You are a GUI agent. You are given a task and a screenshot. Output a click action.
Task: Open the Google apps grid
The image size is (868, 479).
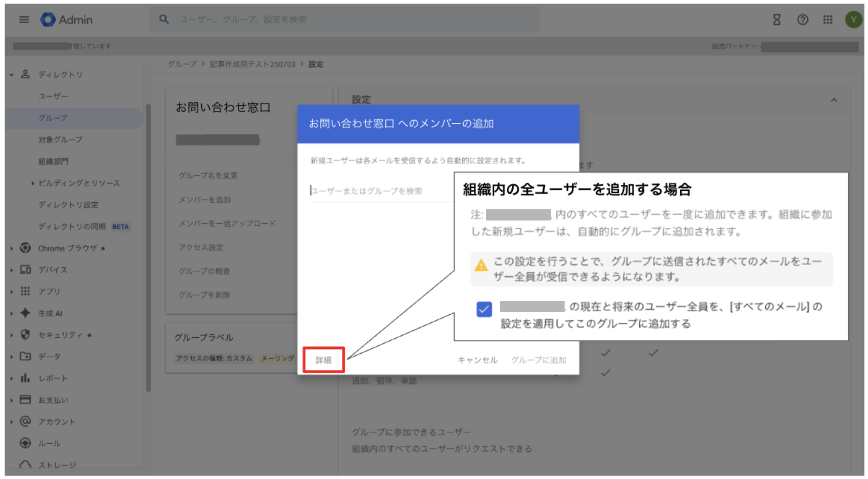pyautogui.click(x=828, y=20)
